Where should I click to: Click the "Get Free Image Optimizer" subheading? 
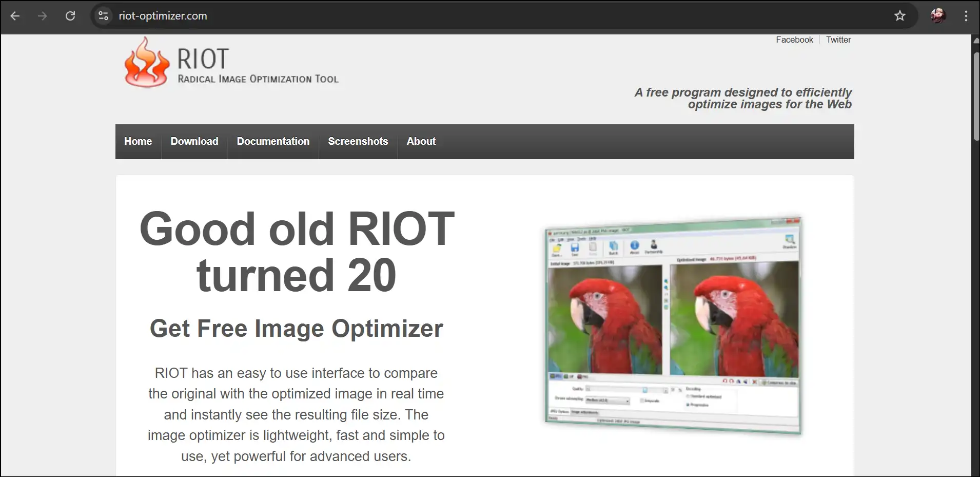[x=297, y=329]
